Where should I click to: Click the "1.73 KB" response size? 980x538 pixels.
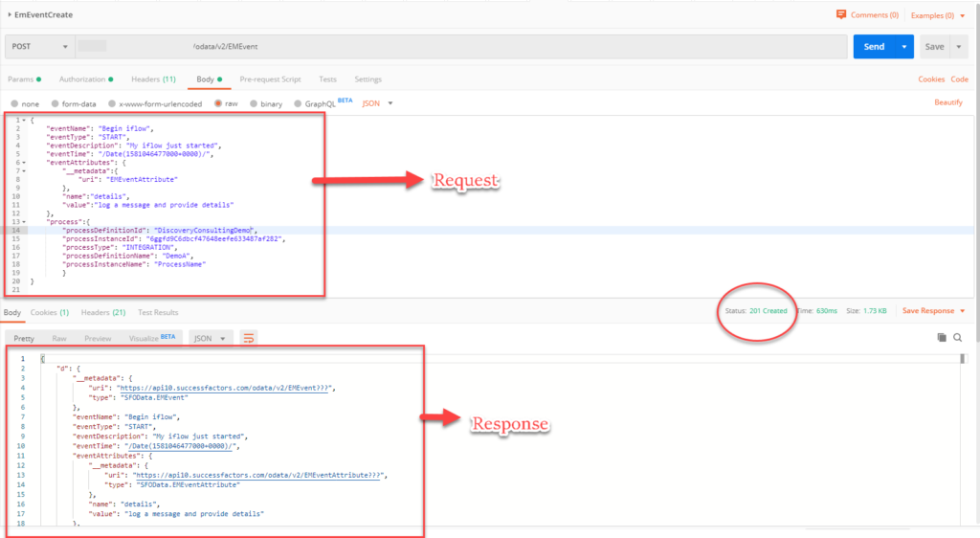click(875, 310)
